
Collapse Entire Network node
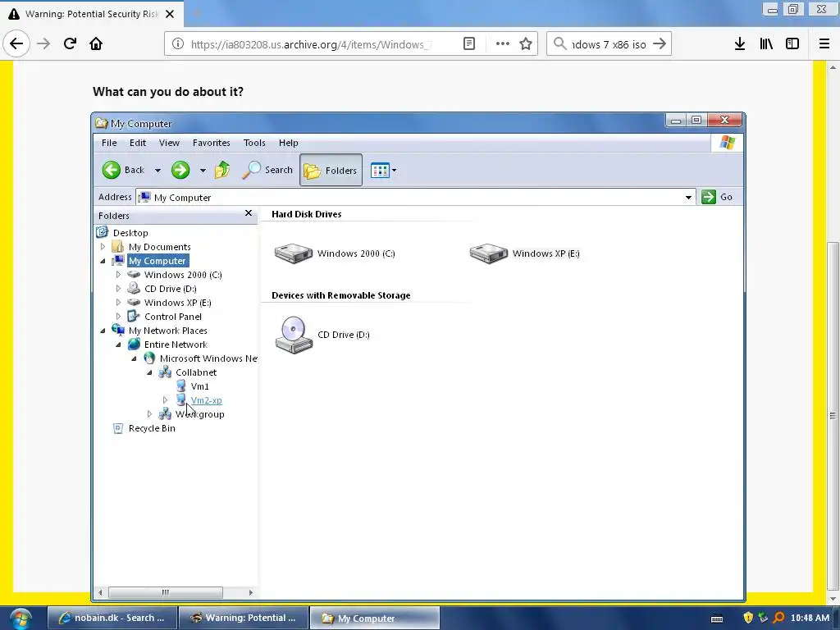pyautogui.click(x=118, y=345)
